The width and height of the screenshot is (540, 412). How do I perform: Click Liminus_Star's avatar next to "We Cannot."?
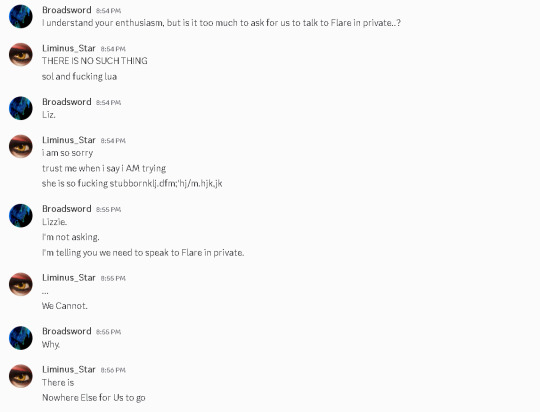tap(21, 284)
